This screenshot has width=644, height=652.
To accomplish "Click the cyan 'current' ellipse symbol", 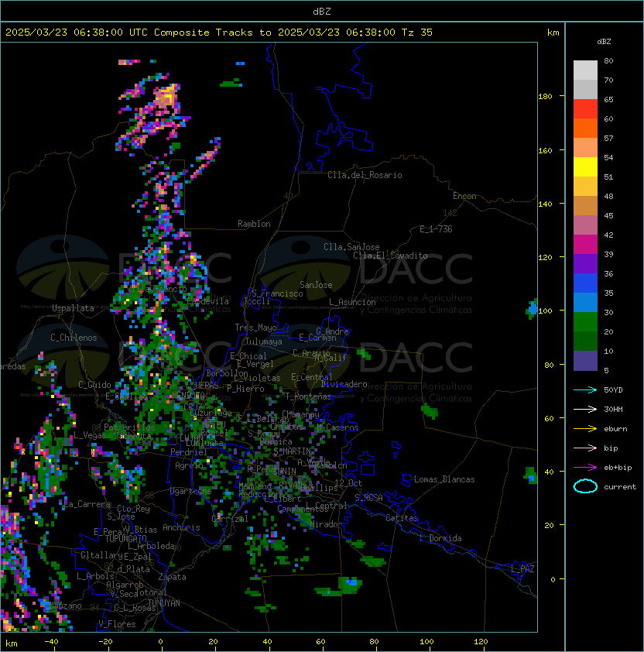I will (585, 486).
